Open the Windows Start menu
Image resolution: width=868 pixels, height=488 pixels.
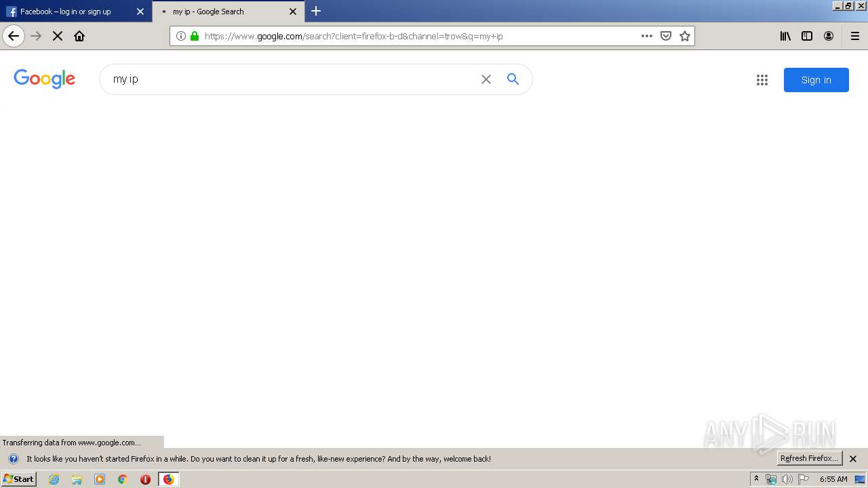[19, 479]
